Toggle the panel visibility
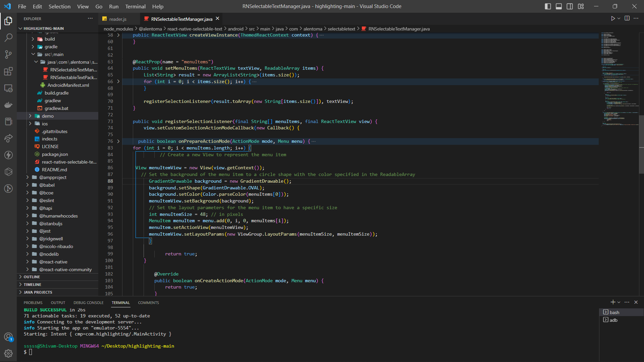 tap(558, 6)
